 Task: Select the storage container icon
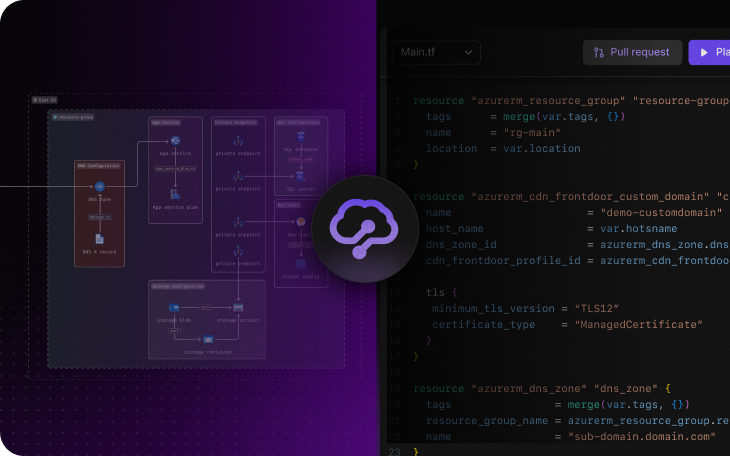click(208, 339)
